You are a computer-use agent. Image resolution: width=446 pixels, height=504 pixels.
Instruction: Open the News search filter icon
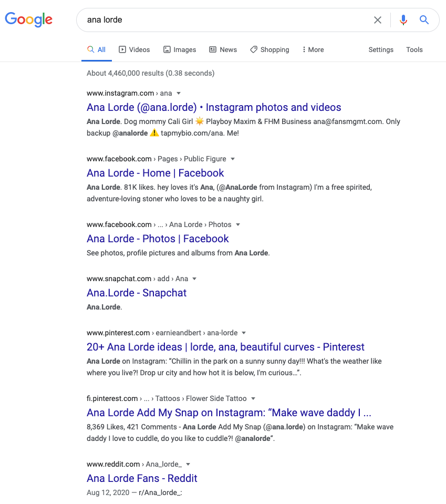tap(212, 49)
